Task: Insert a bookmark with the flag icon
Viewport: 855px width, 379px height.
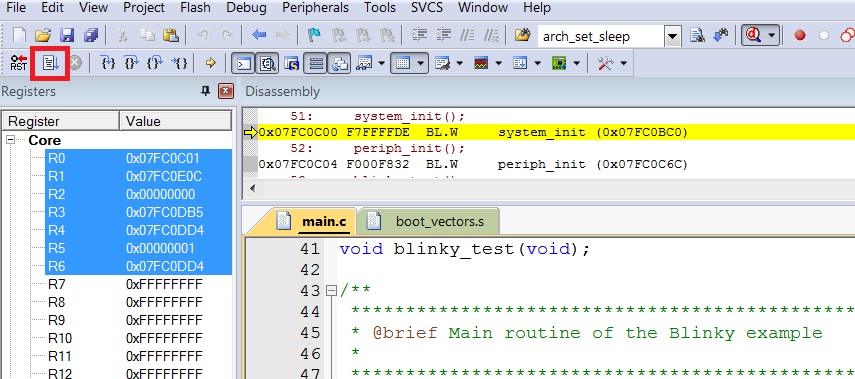Action: click(x=315, y=36)
